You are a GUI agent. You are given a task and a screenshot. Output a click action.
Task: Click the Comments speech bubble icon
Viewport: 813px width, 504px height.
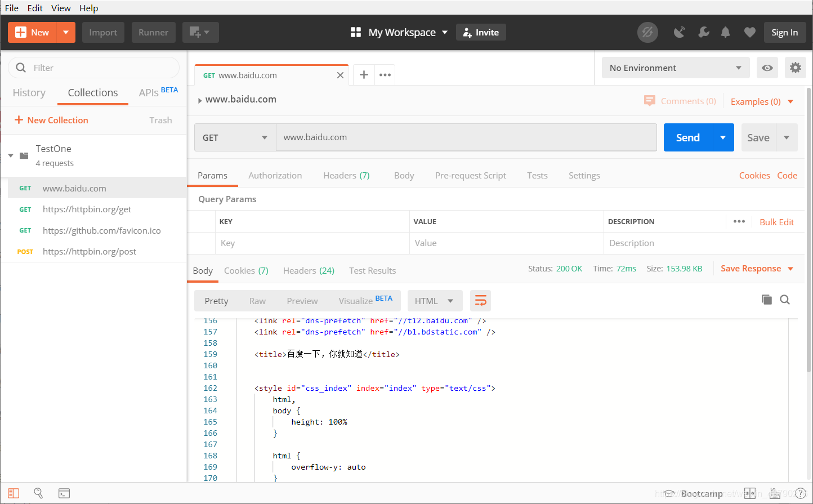pos(649,101)
